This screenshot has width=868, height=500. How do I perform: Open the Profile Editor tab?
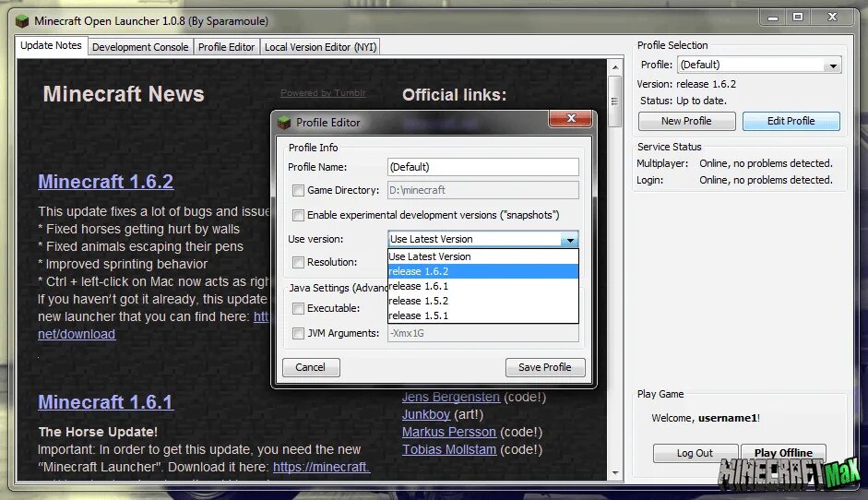click(x=226, y=47)
